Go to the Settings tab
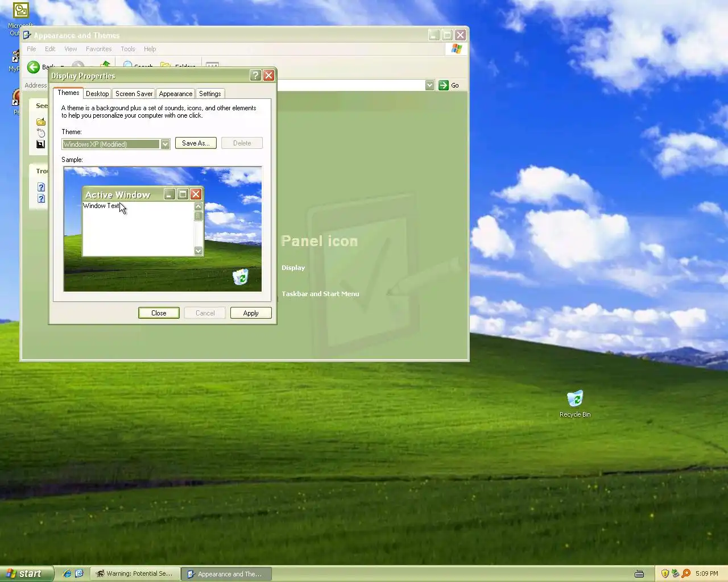The width and height of the screenshot is (728, 582). pyautogui.click(x=210, y=94)
